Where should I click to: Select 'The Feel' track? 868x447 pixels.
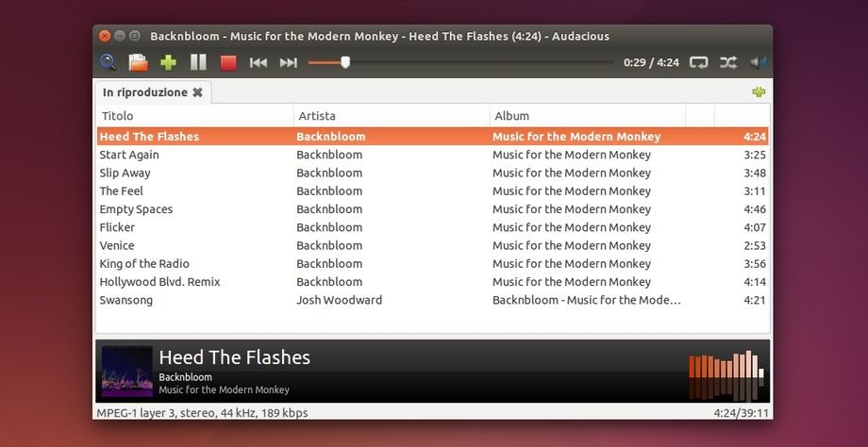coord(433,191)
